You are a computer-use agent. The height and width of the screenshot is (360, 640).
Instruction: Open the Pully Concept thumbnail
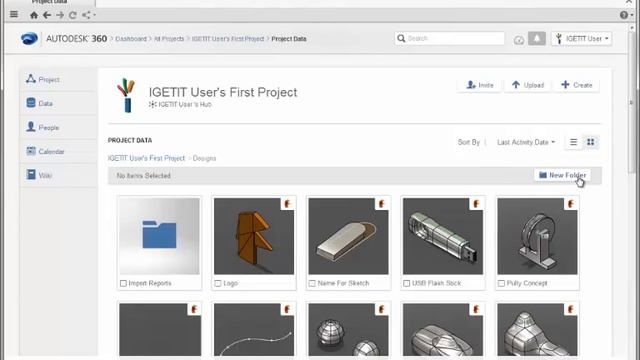(x=538, y=236)
